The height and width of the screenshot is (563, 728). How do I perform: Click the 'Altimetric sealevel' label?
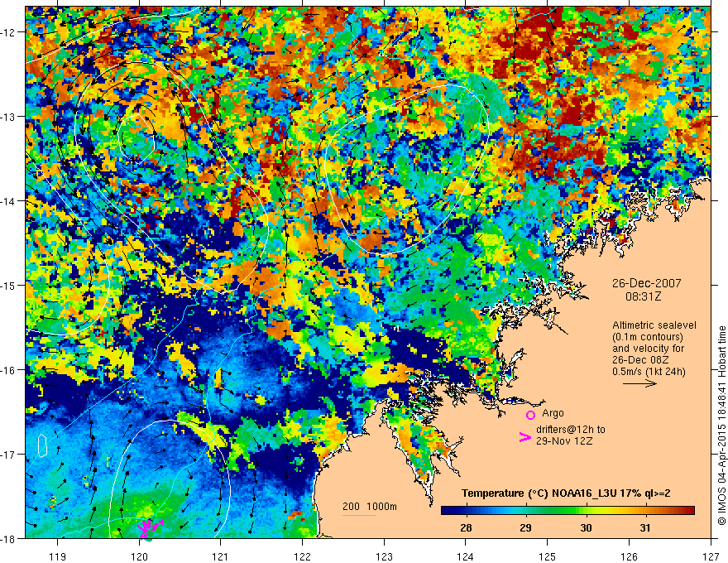[654, 325]
